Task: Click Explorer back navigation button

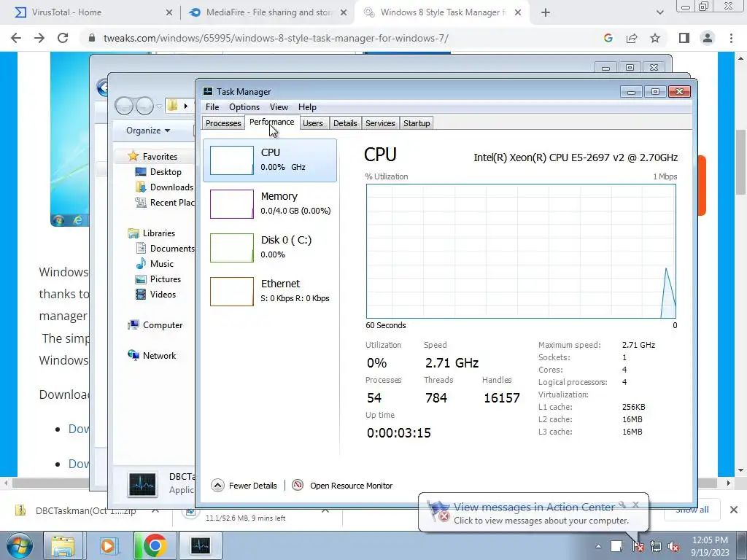Action: click(x=124, y=106)
